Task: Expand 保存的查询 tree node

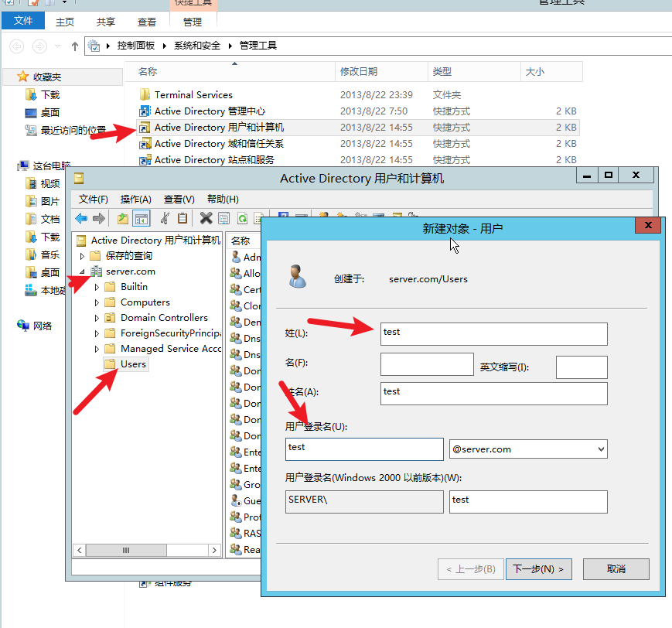Action: click(82, 256)
